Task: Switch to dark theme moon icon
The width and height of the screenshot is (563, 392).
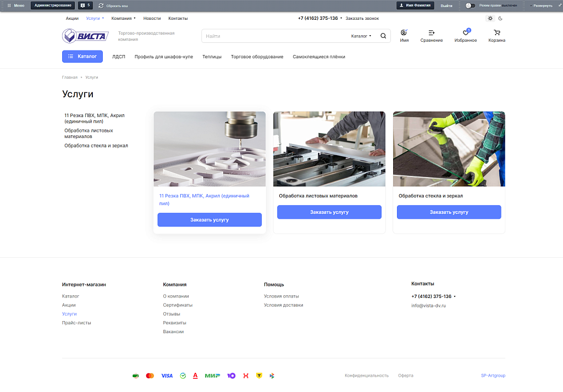Action: coord(501,18)
